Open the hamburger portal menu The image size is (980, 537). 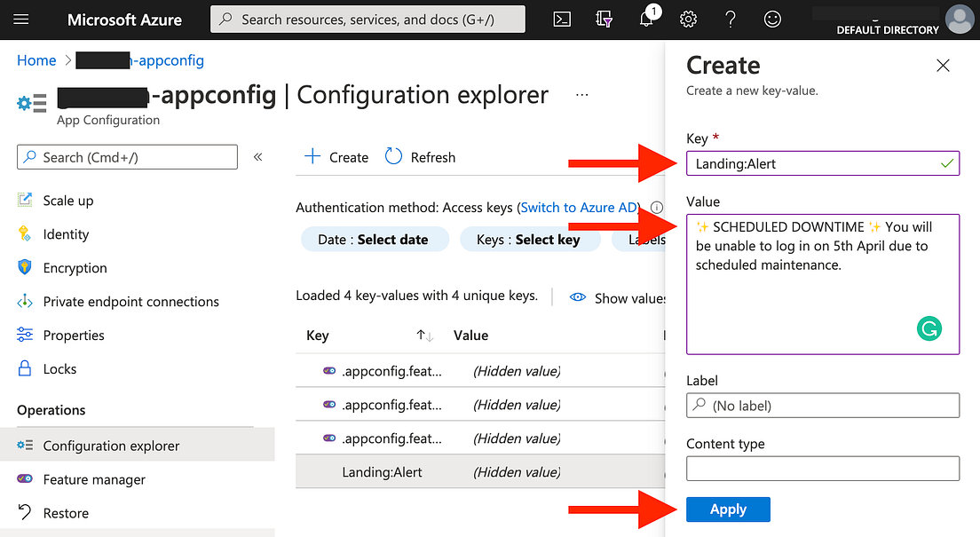click(x=21, y=19)
